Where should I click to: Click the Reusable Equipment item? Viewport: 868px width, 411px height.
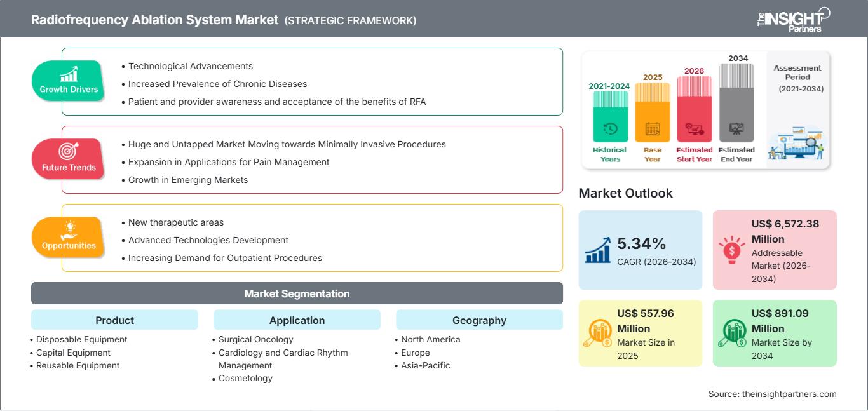[78, 365]
